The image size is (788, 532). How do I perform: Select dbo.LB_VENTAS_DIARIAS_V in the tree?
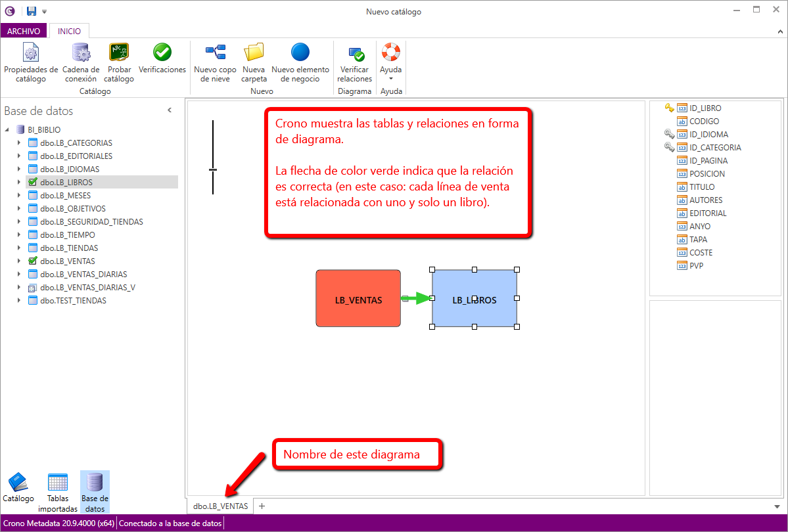click(87, 288)
